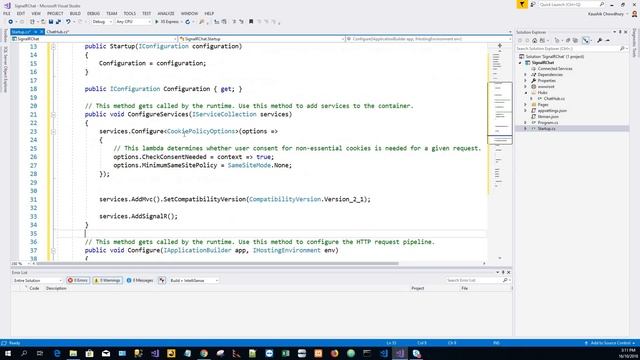Open the Debug configuration dropdown
Viewport: 640px width, 360px height.
102,22
